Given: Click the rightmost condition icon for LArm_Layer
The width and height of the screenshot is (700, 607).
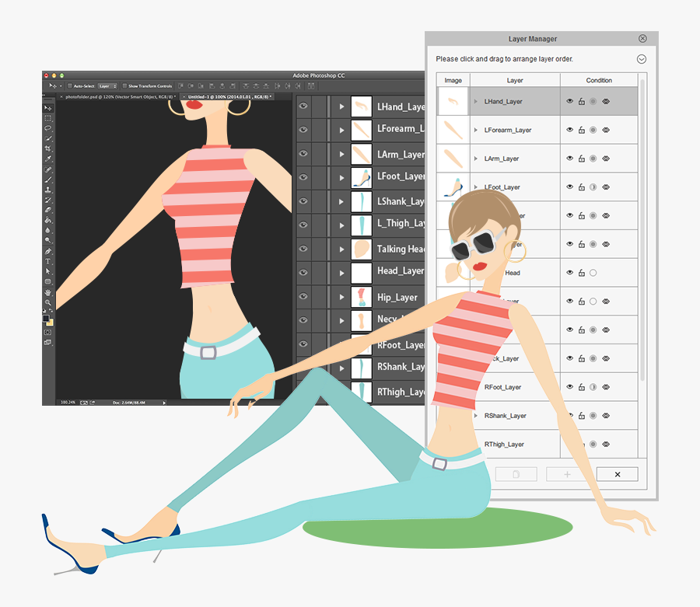Looking at the screenshot, I should coord(606,159).
